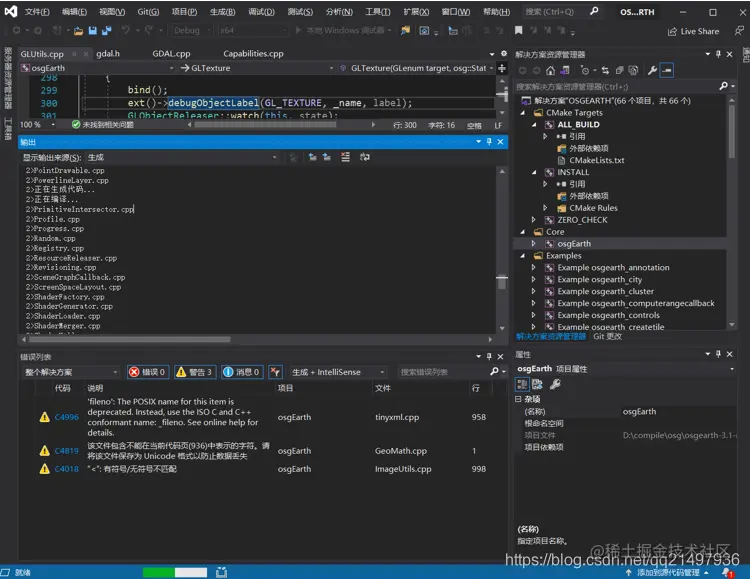Open Properties wrench in Solution Explorer toolbar
Image resolution: width=750 pixels, height=579 pixels.
(652, 70)
